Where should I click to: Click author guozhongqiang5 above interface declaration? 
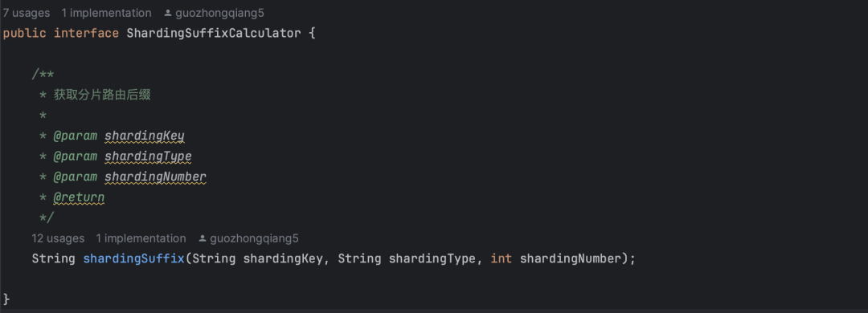point(219,13)
